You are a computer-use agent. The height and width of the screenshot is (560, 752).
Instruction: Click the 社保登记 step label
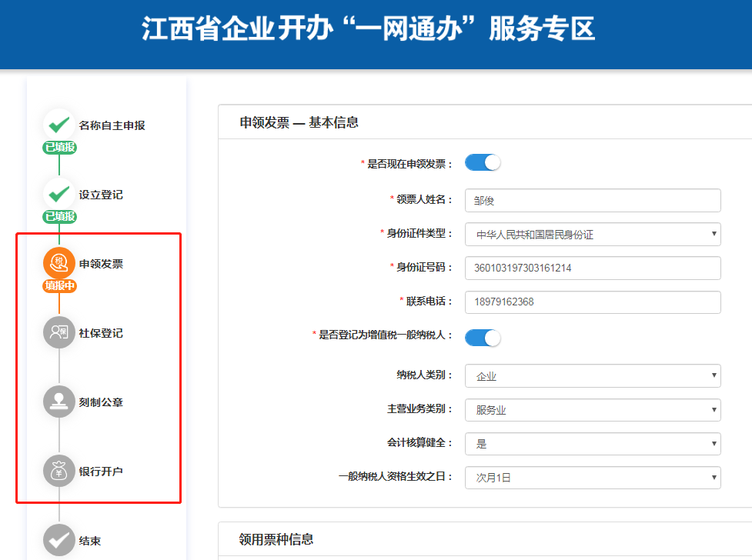pyautogui.click(x=101, y=333)
